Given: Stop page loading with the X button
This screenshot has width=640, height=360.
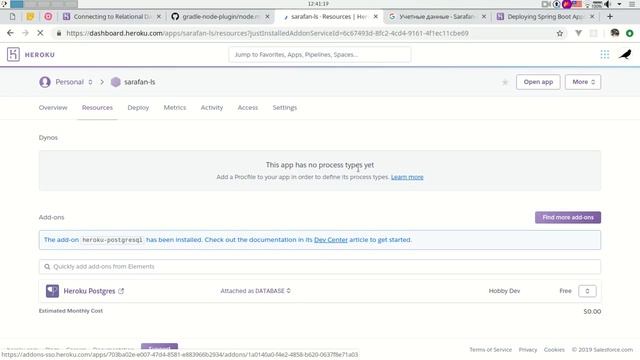Looking at the screenshot, I should [x=40, y=33].
